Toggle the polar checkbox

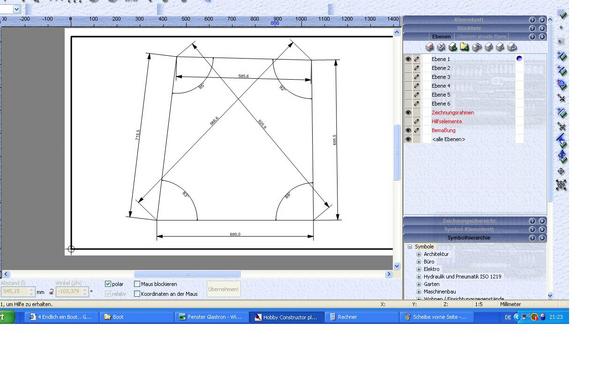coord(108,284)
